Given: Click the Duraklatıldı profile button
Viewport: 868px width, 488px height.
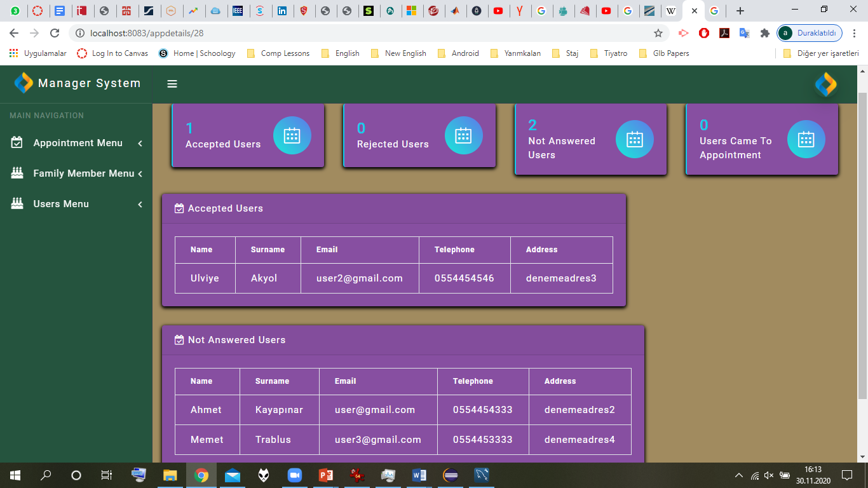Looking at the screenshot, I should [x=810, y=33].
